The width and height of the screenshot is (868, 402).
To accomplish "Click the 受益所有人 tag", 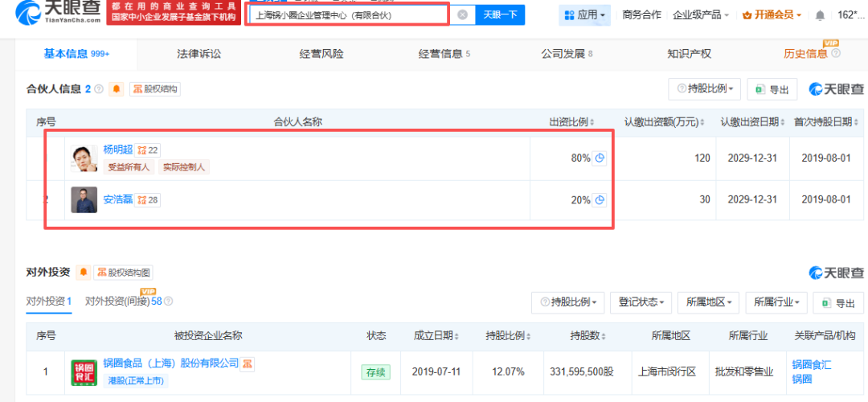I will pyautogui.click(x=129, y=167).
